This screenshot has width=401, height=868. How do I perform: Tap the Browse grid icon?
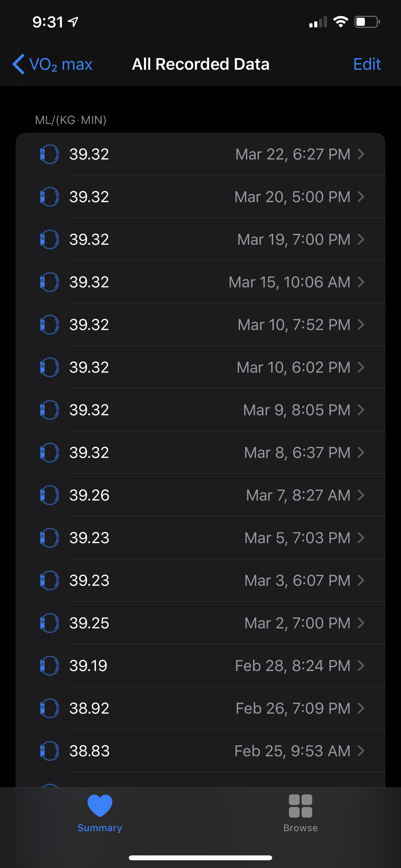tap(300, 806)
